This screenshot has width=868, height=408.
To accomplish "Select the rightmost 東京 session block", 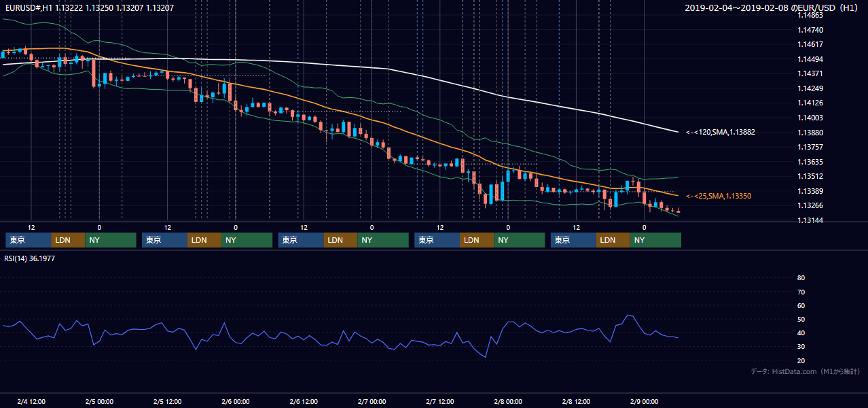I will pyautogui.click(x=573, y=240).
